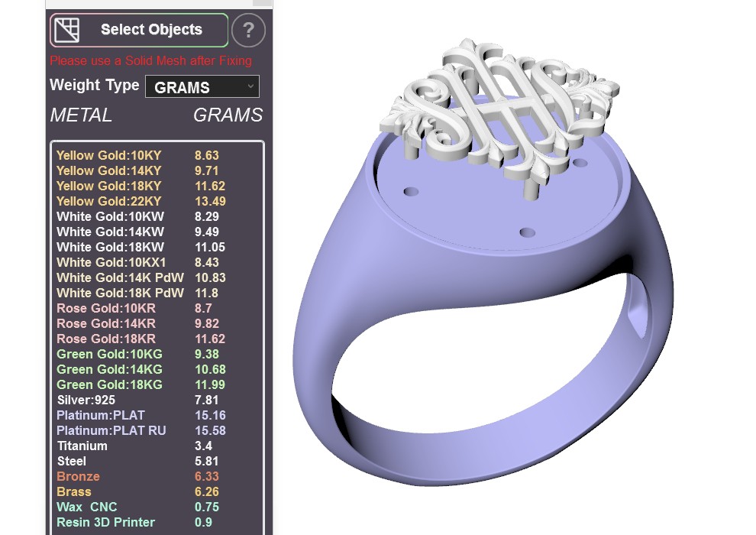Select the Yellow Gold:18KY entry

[157, 186]
